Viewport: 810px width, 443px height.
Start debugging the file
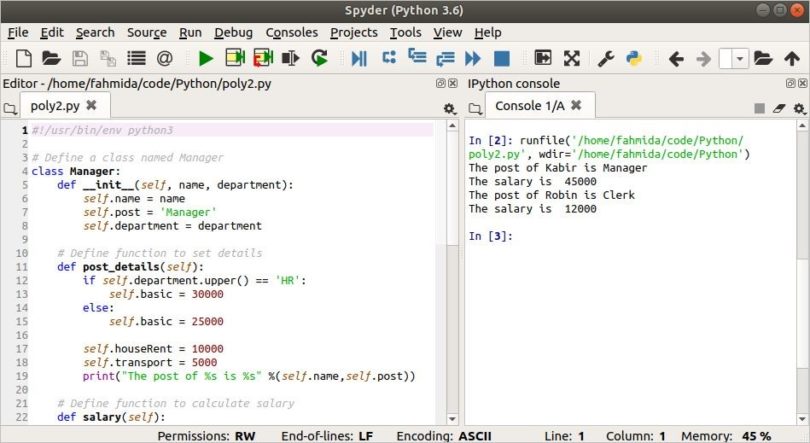click(x=359, y=58)
